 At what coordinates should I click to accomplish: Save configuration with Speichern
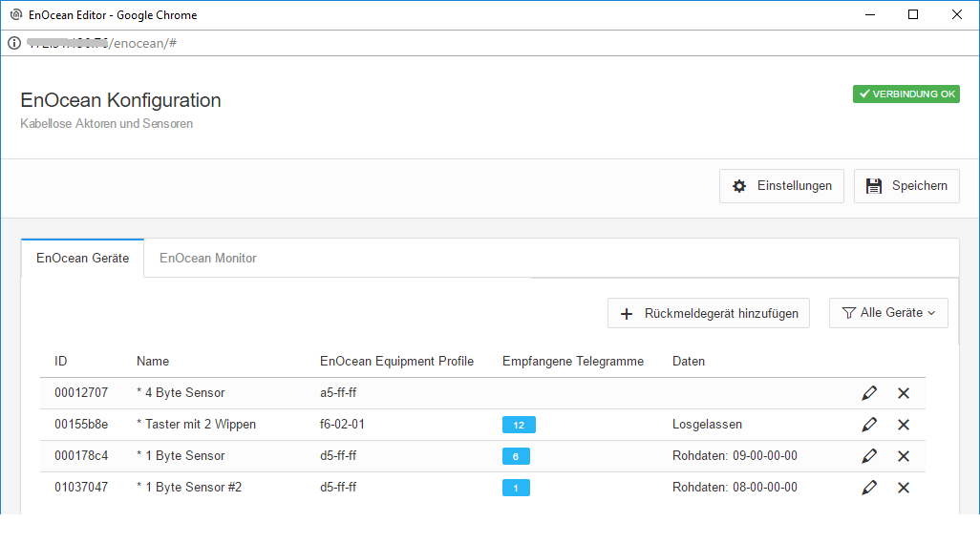click(906, 186)
